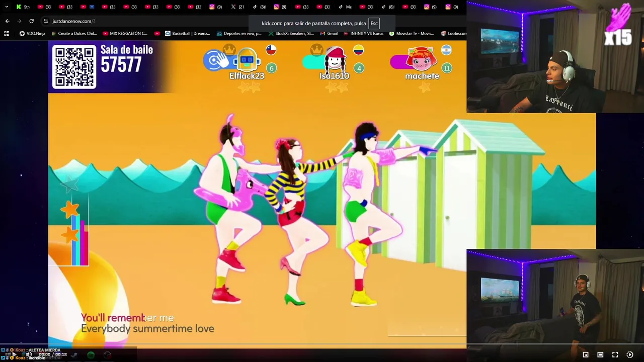This screenshot has height=362, width=644.
Task: Click the lyric "You'll remember me"
Action: (x=127, y=318)
